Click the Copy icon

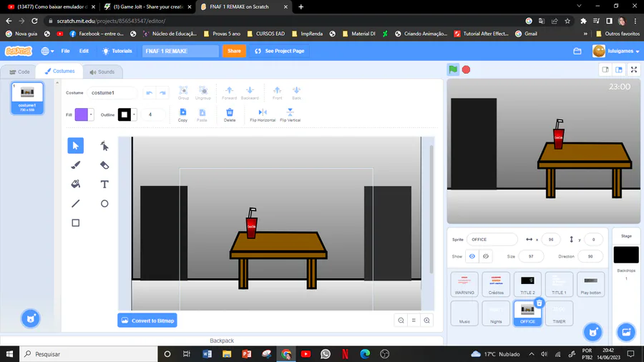182,115
